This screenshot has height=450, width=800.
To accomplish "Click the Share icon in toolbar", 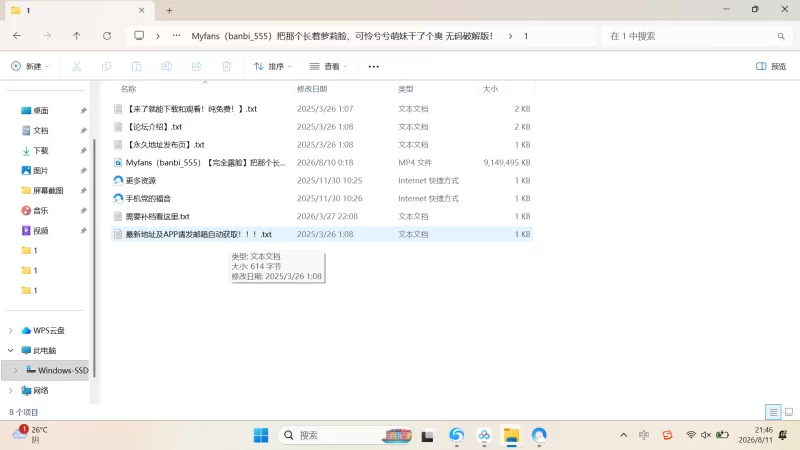I will tap(196, 66).
